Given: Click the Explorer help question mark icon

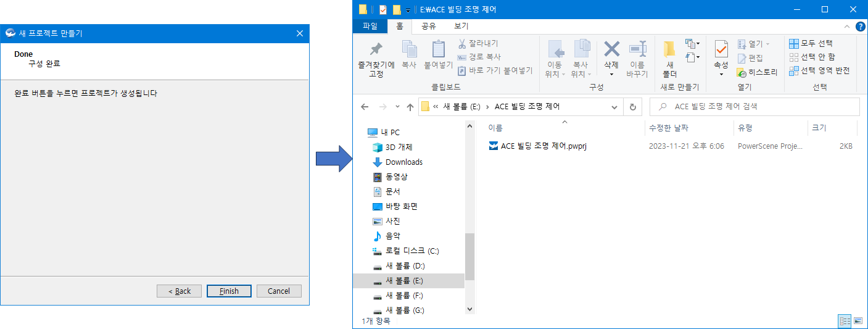Looking at the screenshot, I should 861,26.
